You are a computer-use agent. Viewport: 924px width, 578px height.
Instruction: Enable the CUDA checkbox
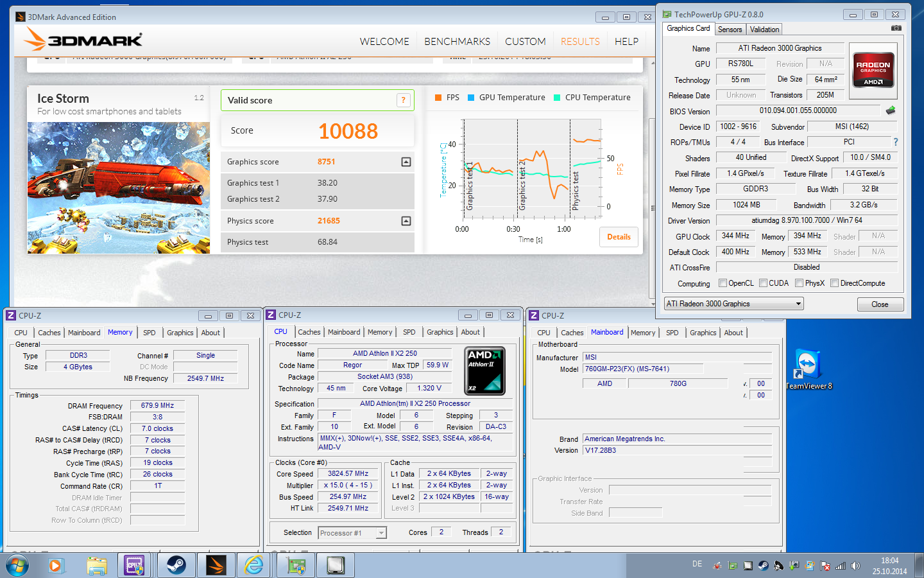(763, 283)
